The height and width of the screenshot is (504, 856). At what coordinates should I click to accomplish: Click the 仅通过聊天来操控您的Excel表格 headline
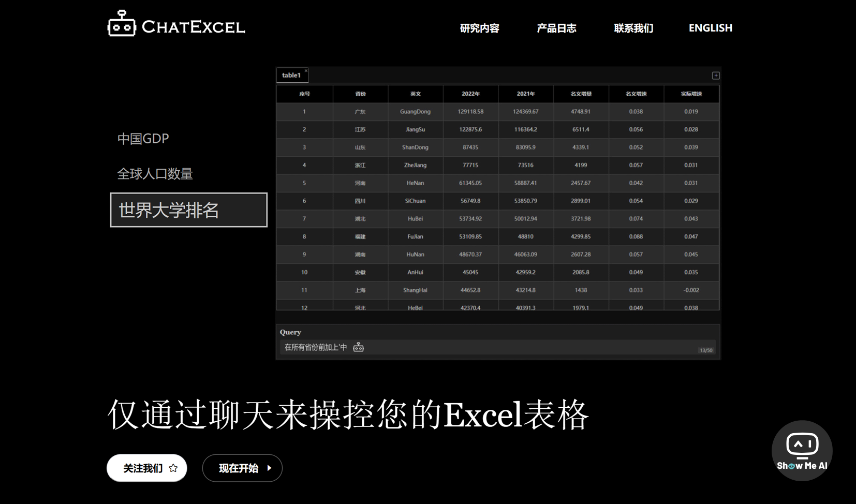[348, 414]
